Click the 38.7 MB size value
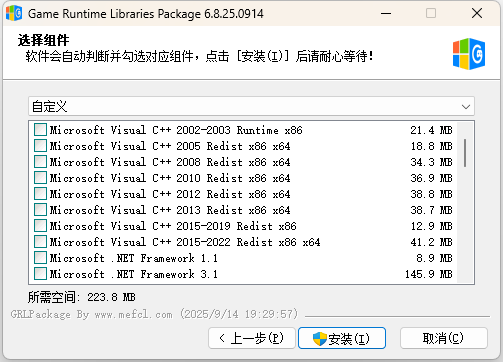The height and width of the screenshot is (362, 503). tap(431, 210)
